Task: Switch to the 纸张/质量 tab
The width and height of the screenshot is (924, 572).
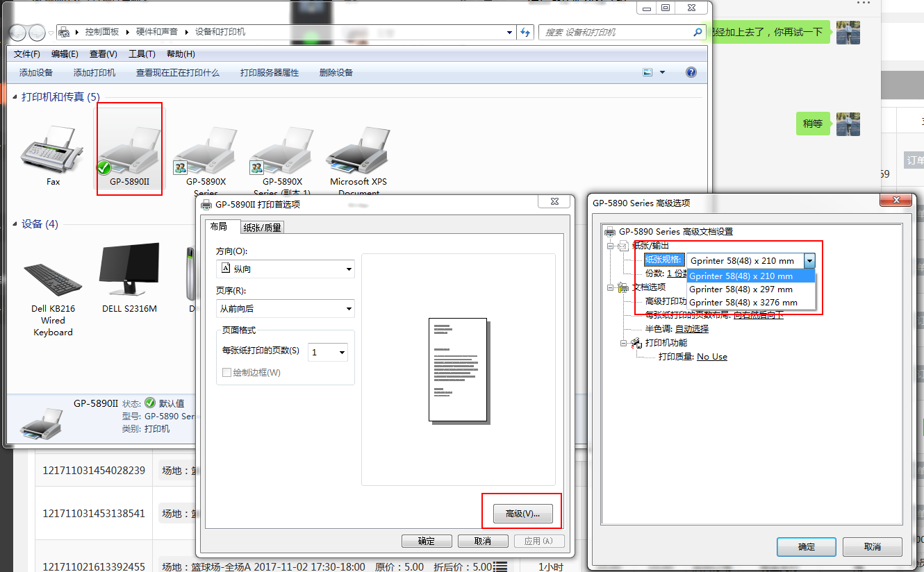Action: 262,228
